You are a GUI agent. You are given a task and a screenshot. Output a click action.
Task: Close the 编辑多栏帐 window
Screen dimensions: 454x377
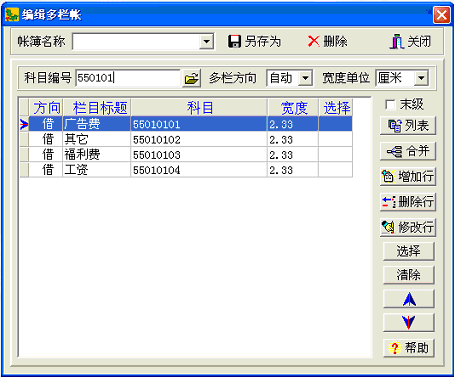442,15
